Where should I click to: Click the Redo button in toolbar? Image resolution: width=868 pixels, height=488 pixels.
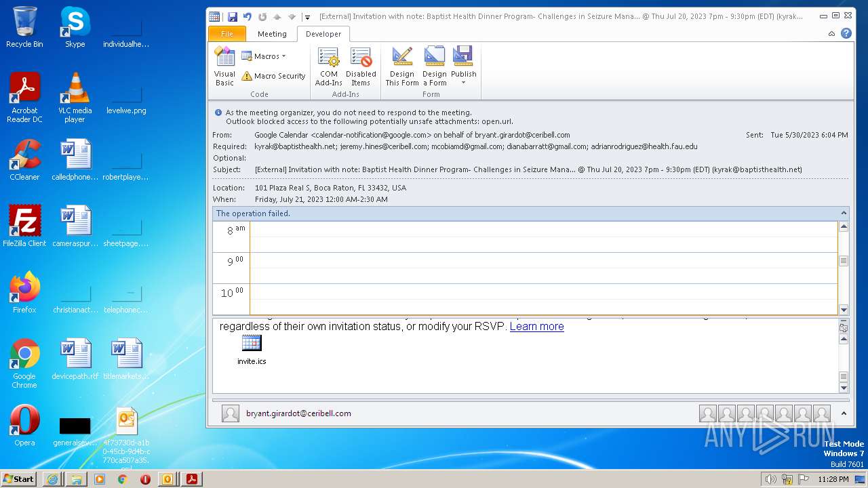coord(262,16)
